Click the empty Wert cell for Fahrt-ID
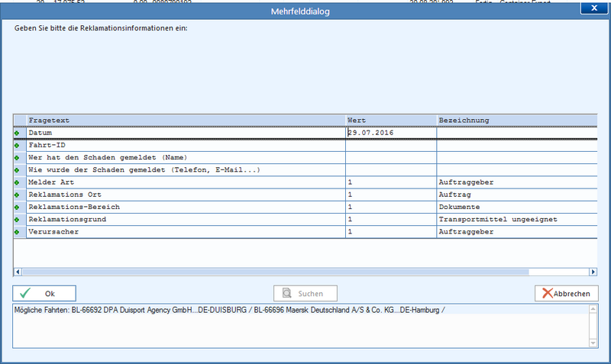The image size is (611, 364). pos(391,145)
